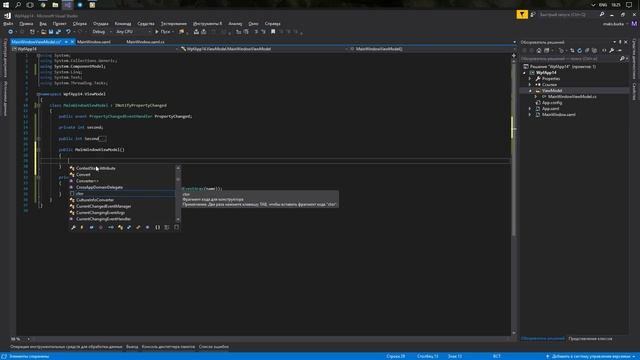The image size is (640, 360).
Task: Click the Solution Explorer search magnifier icon
Action: click(622, 59)
